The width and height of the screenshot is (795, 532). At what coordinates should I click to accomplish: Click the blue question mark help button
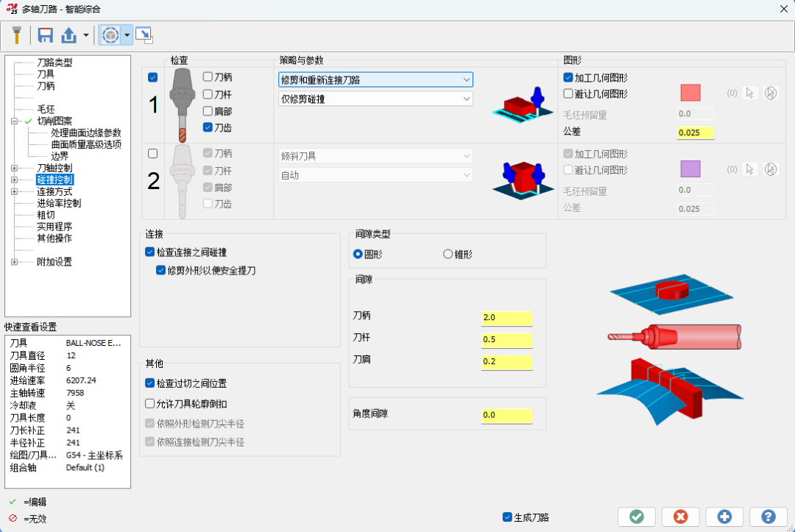click(768, 517)
